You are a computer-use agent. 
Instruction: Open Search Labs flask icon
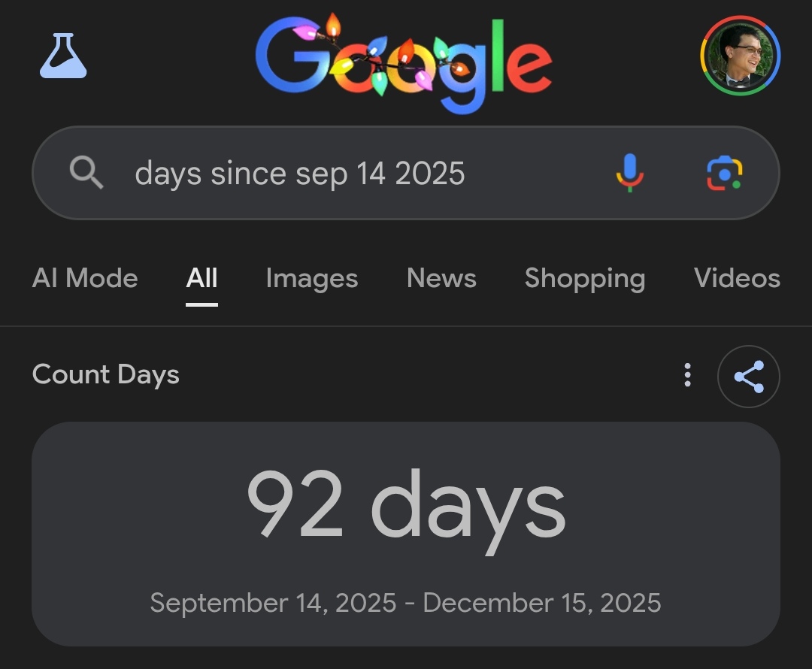click(x=63, y=56)
